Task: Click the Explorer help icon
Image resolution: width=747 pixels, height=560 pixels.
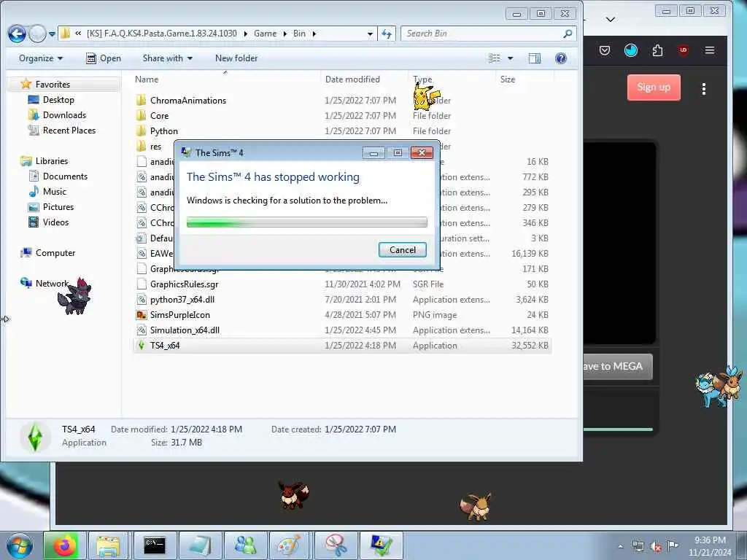Action: coord(561,58)
